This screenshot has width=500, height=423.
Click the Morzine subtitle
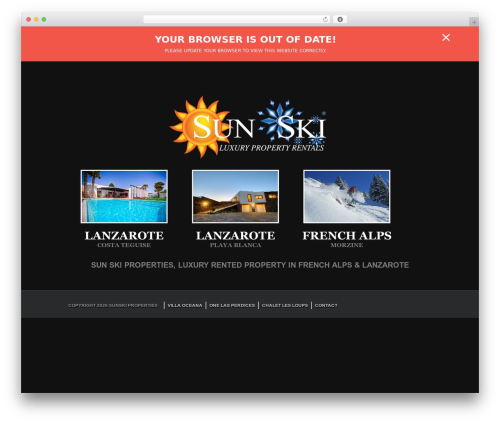(x=347, y=245)
